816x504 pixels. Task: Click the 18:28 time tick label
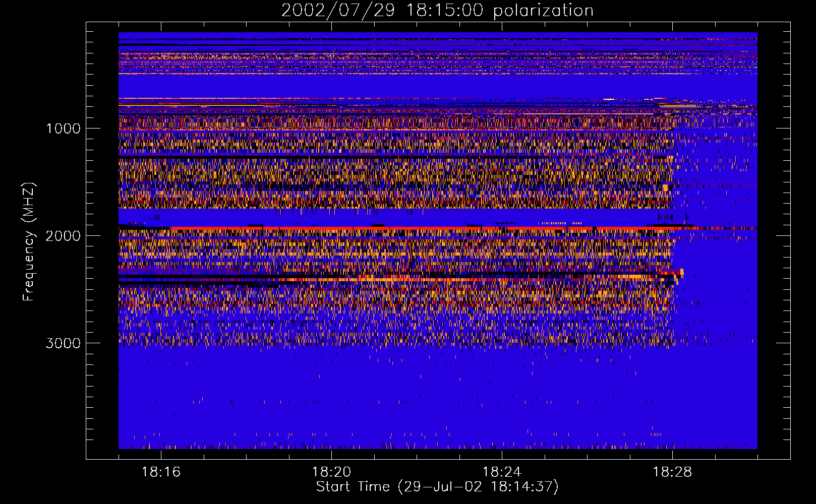672,472
